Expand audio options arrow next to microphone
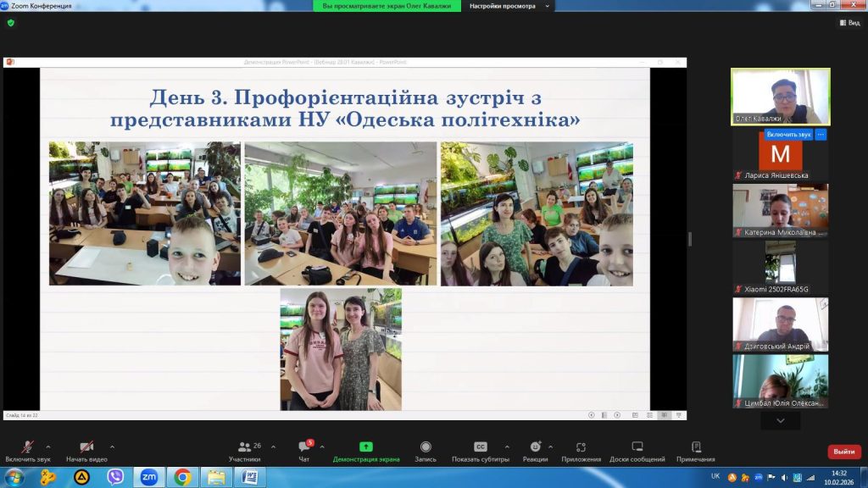The image size is (868, 488). [x=47, y=446]
